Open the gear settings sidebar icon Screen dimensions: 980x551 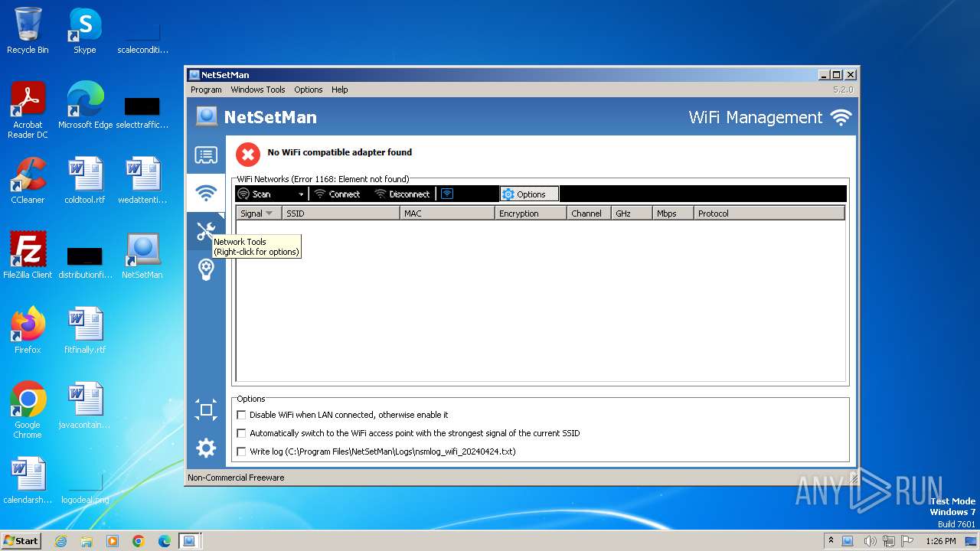(206, 448)
